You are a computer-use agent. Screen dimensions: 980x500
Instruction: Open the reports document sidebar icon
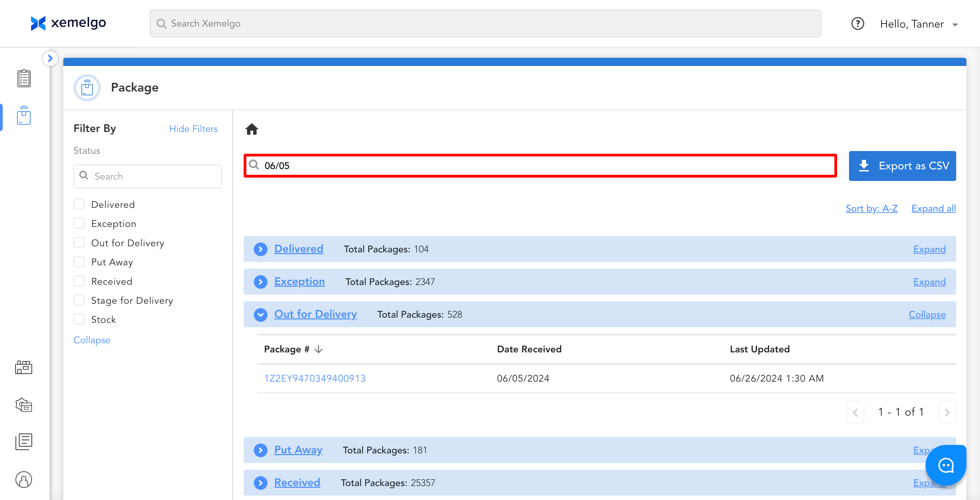coord(23,441)
